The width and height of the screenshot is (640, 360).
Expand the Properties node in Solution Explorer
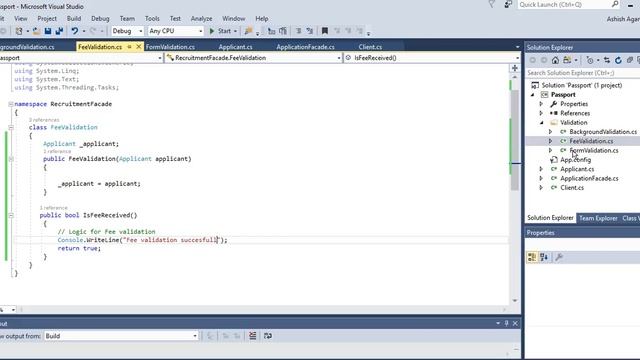click(x=542, y=104)
